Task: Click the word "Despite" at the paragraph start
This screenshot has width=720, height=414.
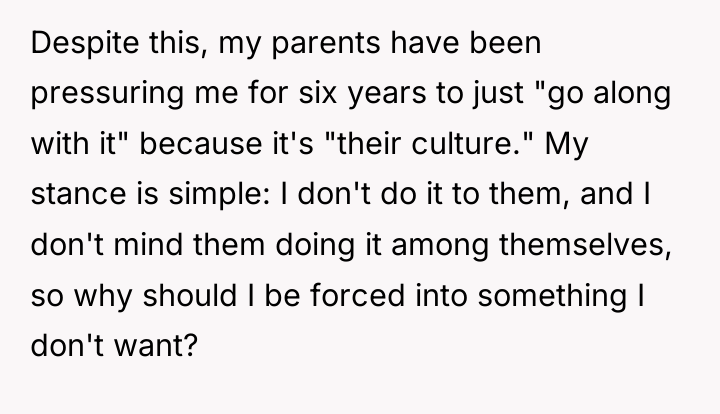Action: pyautogui.click(x=84, y=43)
